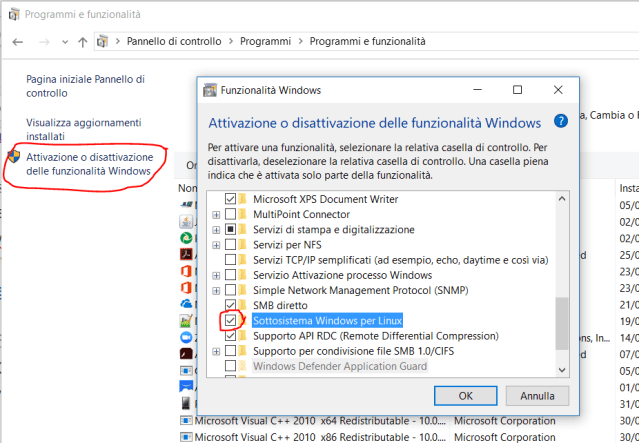Image resolution: width=639 pixels, height=443 pixels.
Task: Click the Programmi e funzionalità window icon
Action: tap(11, 14)
